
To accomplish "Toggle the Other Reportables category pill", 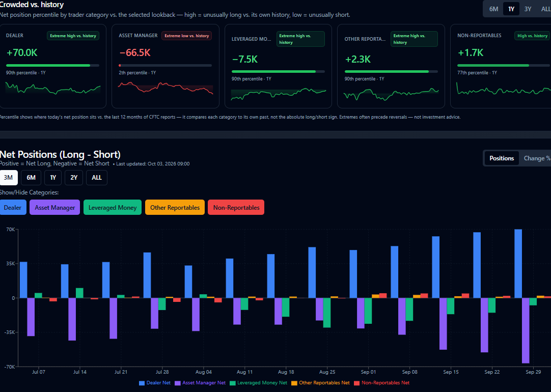I will 175,207.
